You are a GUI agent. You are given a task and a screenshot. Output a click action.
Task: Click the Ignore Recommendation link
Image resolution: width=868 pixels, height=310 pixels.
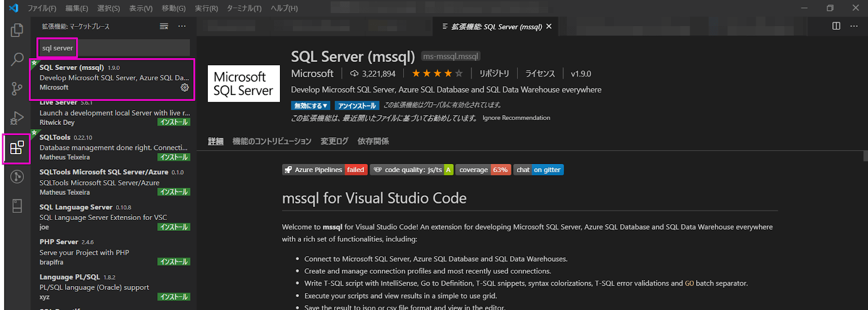point(516,118)
